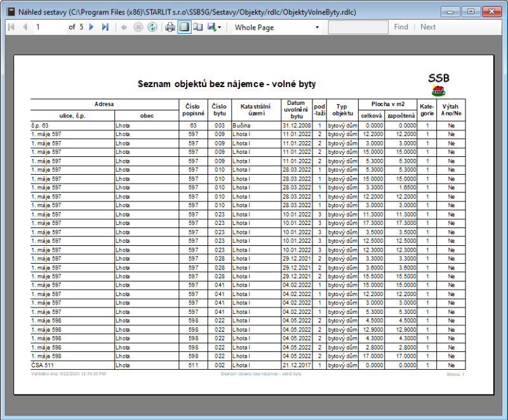Jump to the last report page
Screen dimensions: 508x420
105,27
